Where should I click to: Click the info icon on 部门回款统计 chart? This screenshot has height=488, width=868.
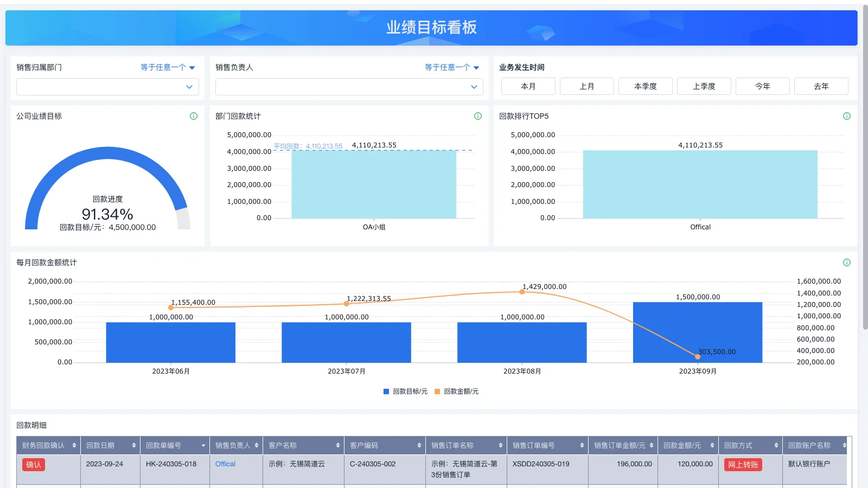[478, 115]
